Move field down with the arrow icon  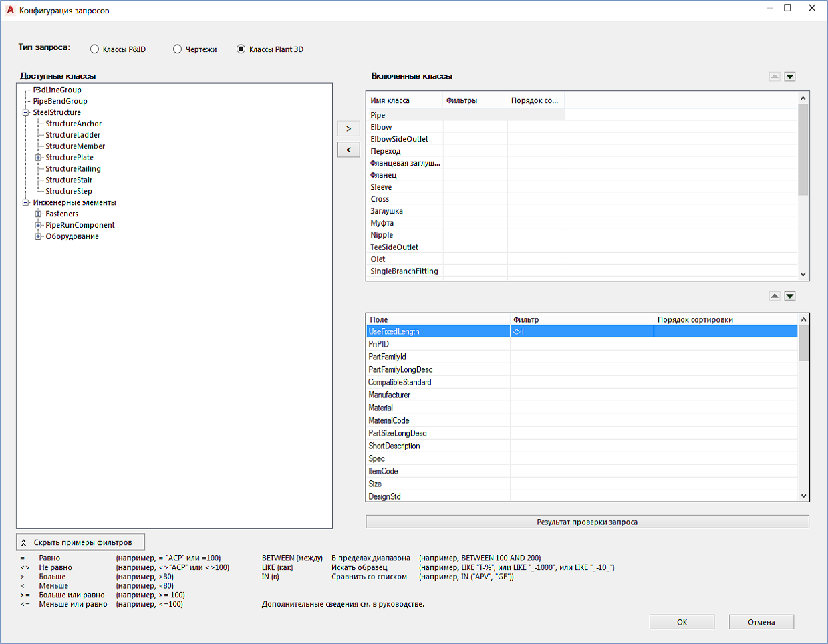pos(790,296)
